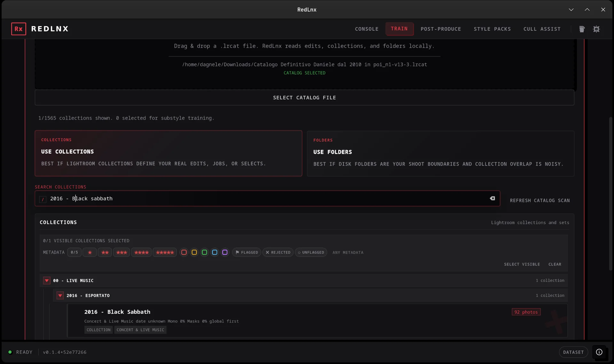Go to the STYLE PACKS tab

492,29
